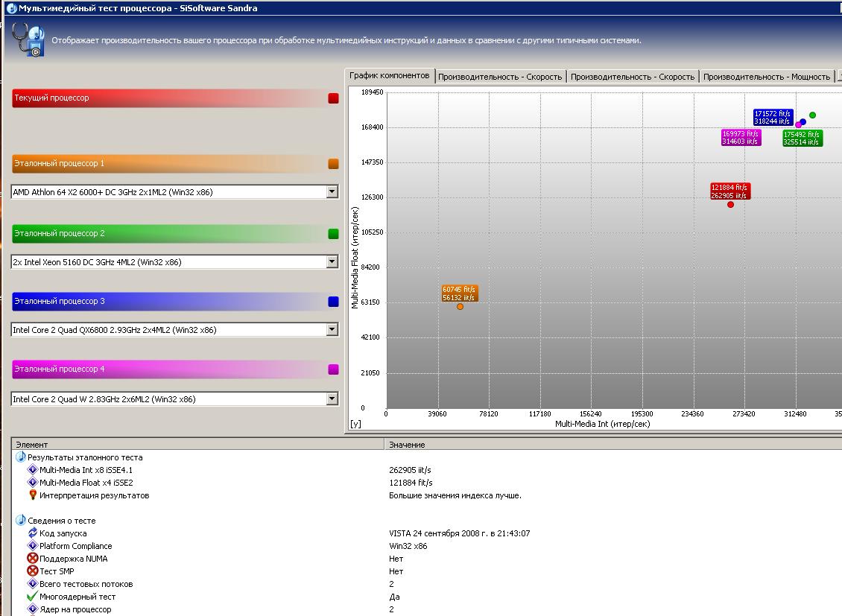Open the AMD Athlon 64 X2 6000+ dropdown
The image size is (842, 616).
332,191
